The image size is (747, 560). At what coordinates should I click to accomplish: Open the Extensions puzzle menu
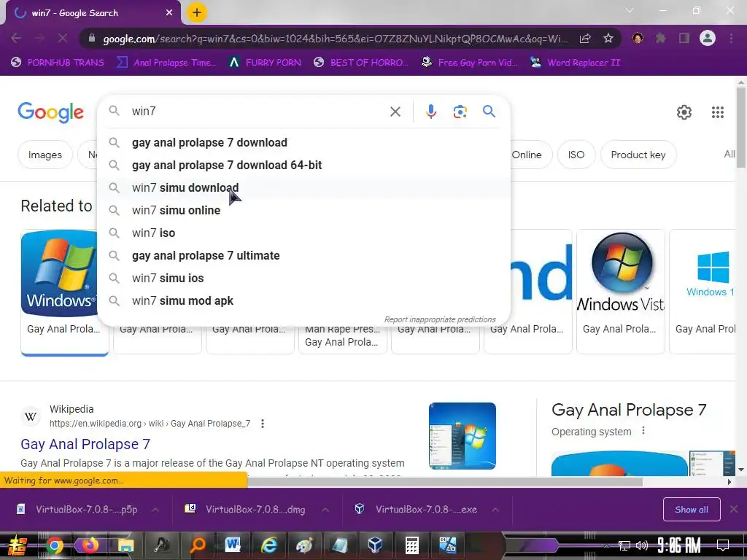point(661,38)
